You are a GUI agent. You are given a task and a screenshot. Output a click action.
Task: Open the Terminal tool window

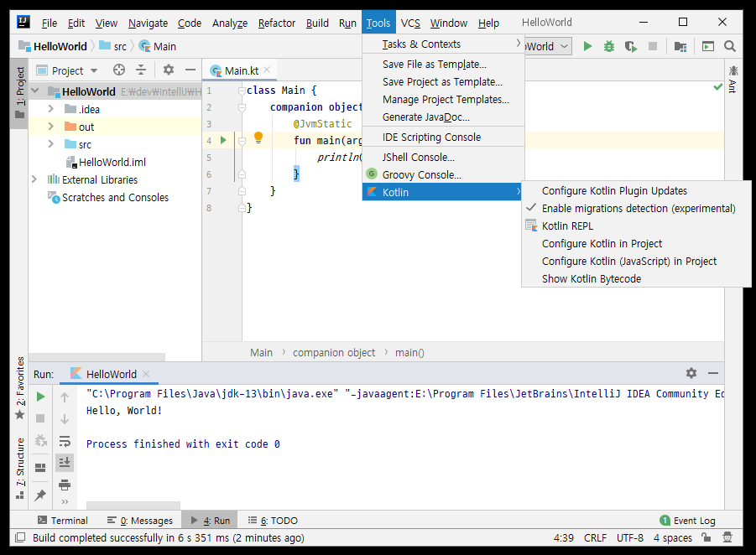pos(63,521)
